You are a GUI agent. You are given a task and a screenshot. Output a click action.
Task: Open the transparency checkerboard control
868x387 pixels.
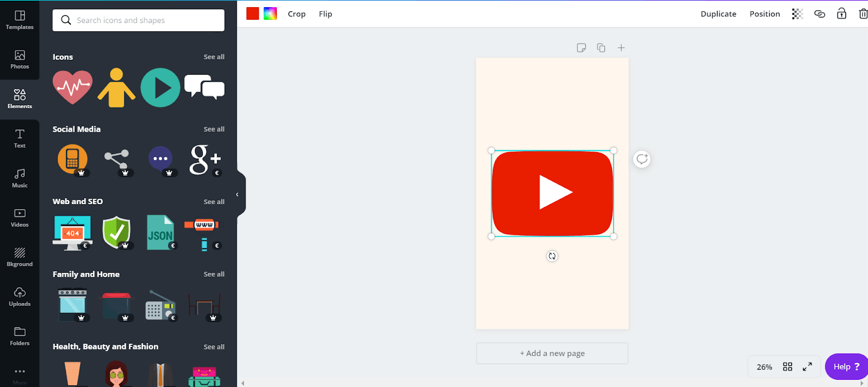click(x=798, y=14)
